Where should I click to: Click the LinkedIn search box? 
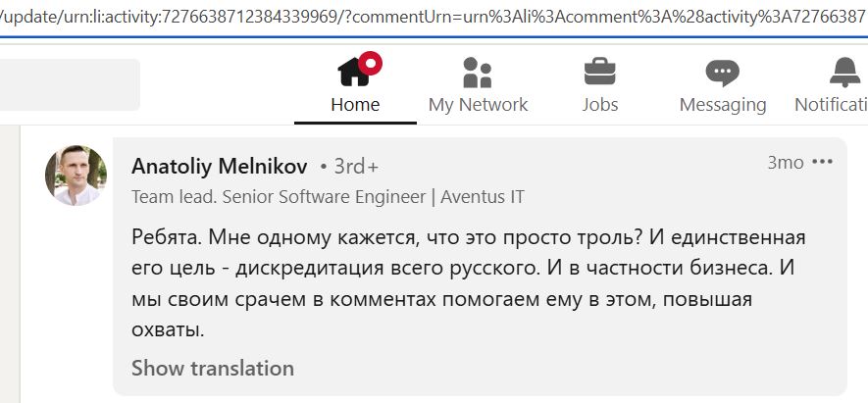70,84
